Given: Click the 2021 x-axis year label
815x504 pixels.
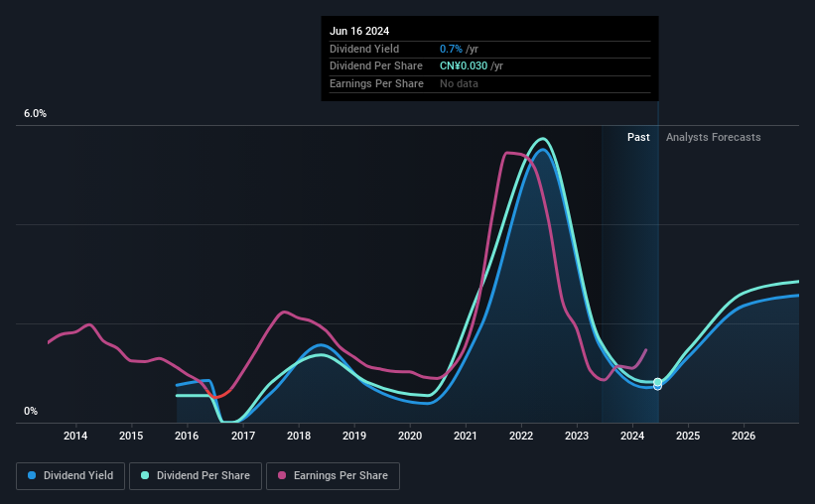Looking at the screenshot, I should [x=466, y=436].
